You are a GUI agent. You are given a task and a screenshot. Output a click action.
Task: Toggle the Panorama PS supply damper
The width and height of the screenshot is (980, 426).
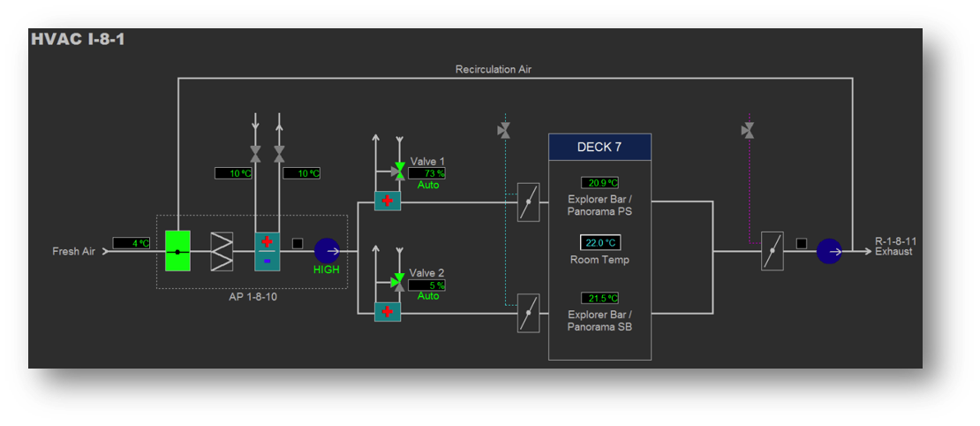[528, 202]
